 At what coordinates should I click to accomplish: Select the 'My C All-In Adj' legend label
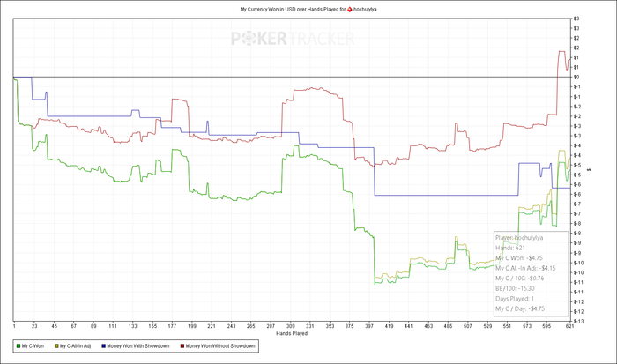tap(75, 346)
